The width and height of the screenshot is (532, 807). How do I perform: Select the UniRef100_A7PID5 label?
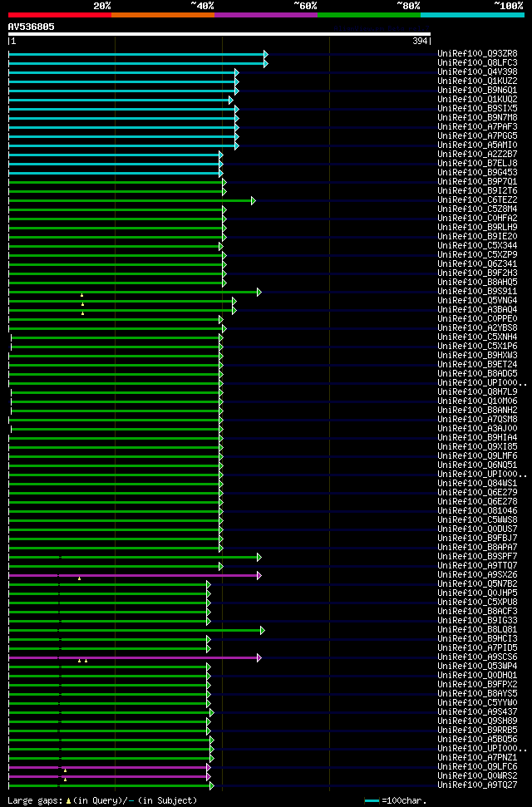coord(477,648)
